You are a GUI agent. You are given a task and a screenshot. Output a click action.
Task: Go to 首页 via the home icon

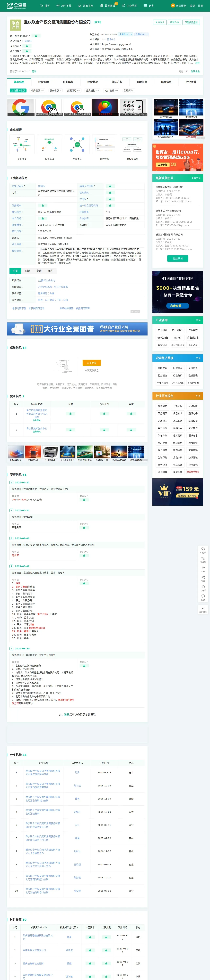point(45,6)
